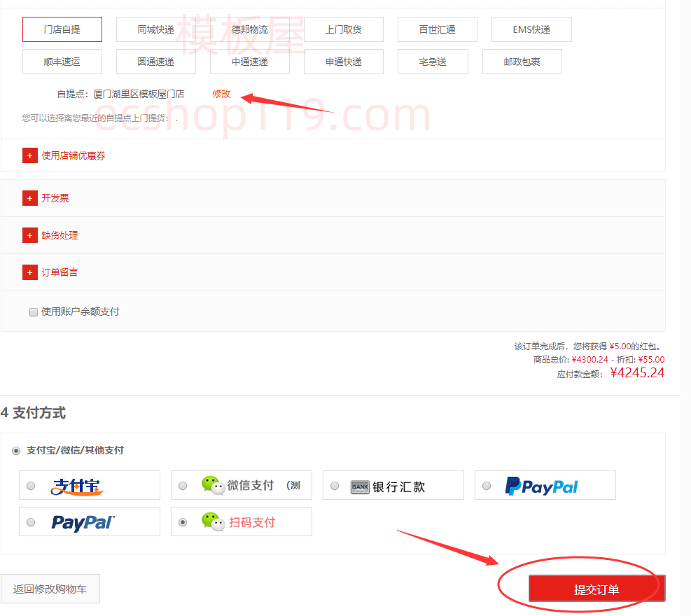691x616 pixels.
Task: Expand 开发票 section plus icon
Action: pyautogui.click(x=30, y=198)
